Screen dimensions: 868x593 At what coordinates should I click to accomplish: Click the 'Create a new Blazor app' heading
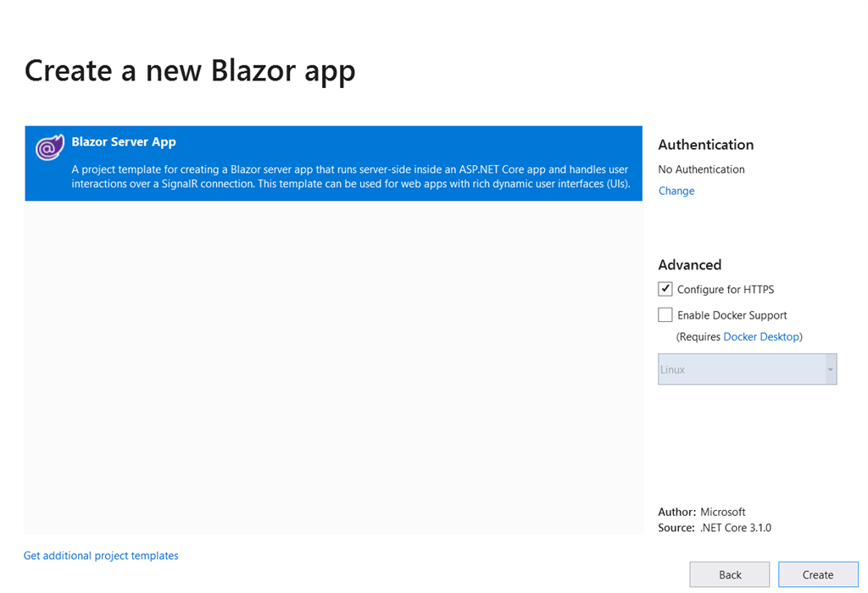[x=190, y=71]
